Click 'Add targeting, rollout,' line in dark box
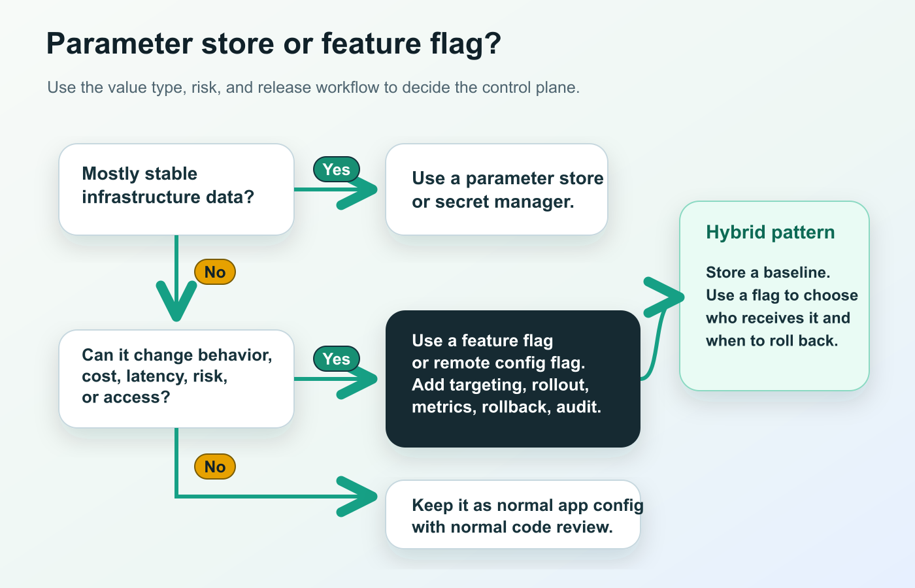915x588 pixels. [501, 385]
